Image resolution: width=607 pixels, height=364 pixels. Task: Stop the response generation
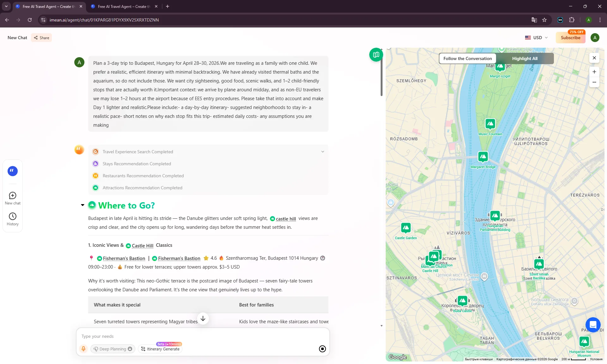322,349
